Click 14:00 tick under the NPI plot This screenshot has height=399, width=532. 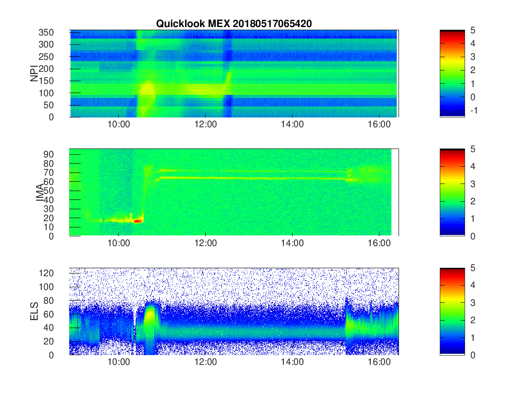pos(292,124)
